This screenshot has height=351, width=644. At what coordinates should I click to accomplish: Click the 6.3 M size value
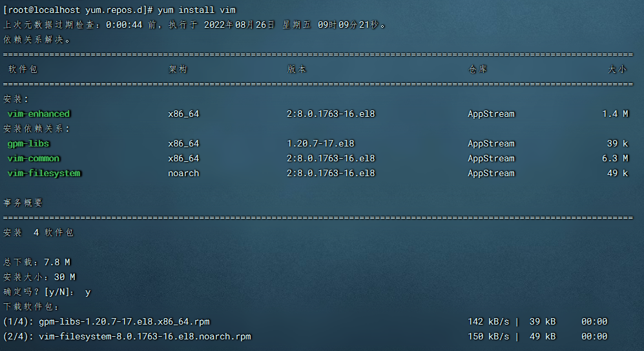(615, 158)
